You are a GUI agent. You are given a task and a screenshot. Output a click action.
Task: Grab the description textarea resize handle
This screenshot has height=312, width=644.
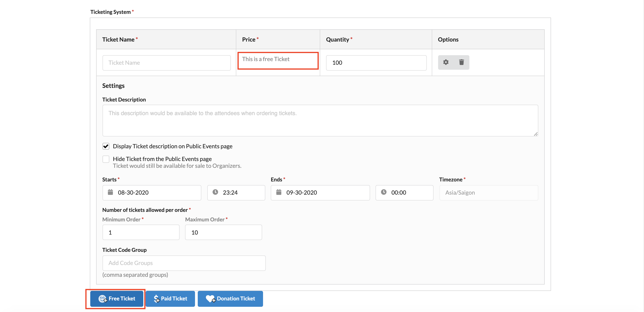click(x=536, y=134)
